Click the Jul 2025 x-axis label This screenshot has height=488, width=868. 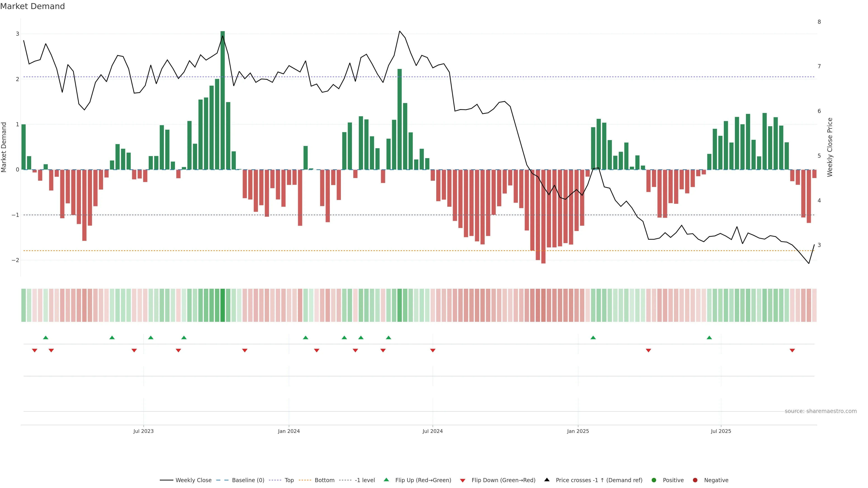coord(721,431)
